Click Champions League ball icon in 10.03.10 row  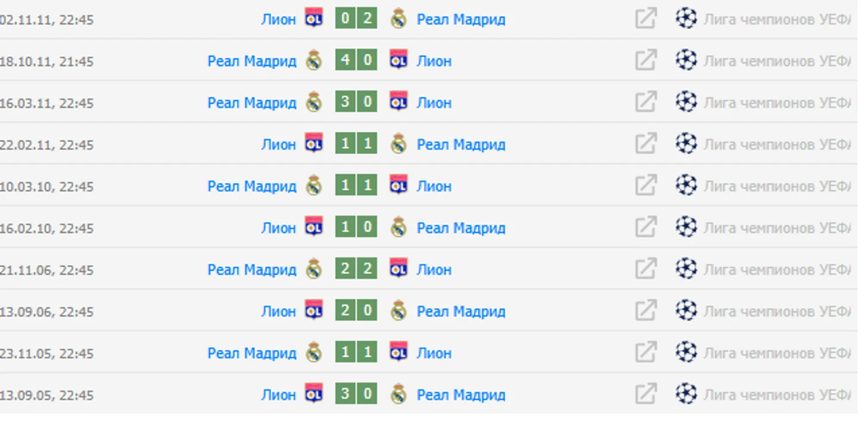pos(686,185)
